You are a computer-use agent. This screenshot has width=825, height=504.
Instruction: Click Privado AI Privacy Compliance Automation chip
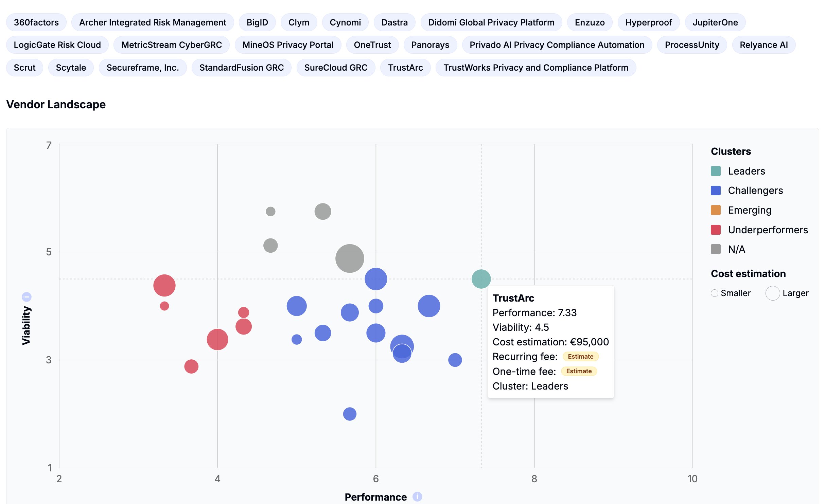coord(557,45)
